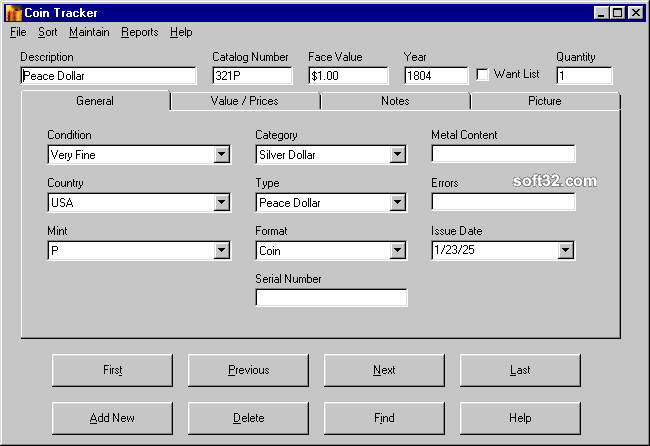Maximize the Coin Tracker window

617,13
